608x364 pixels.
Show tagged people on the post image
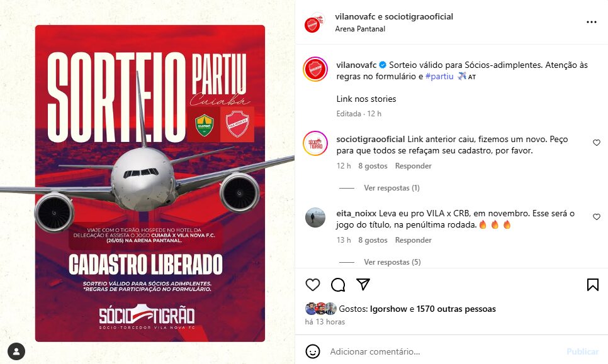pyautogui.click(x=16, y=351)
